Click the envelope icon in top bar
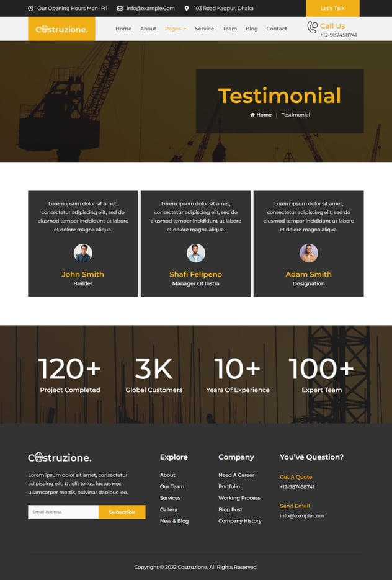This screenshot has width=392, height=580. click(x=120, y=9)
